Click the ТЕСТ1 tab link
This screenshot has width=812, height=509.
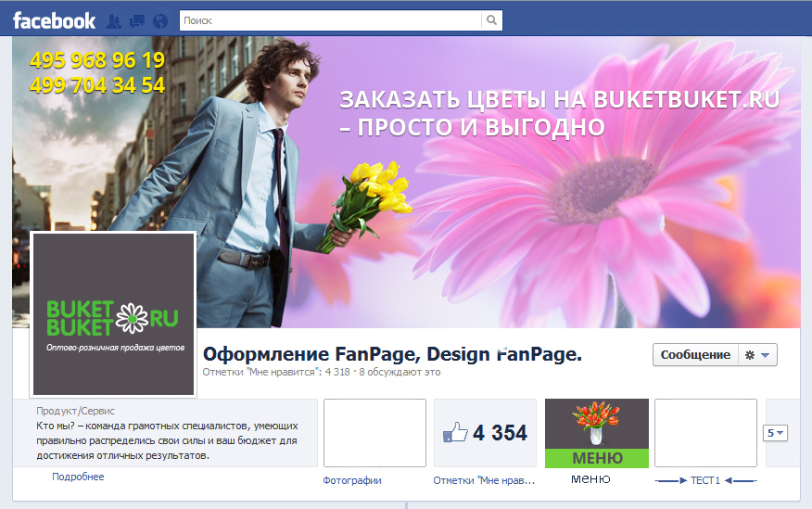coord(705,480)
